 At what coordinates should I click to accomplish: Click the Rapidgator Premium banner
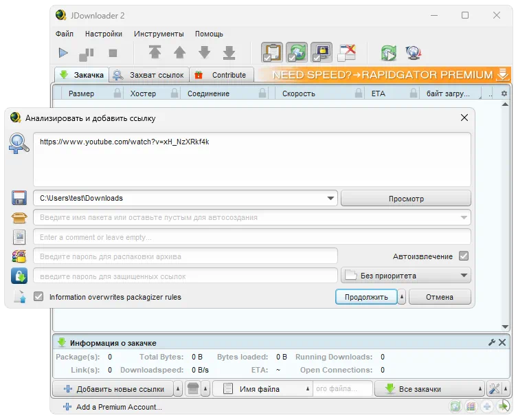384,75
